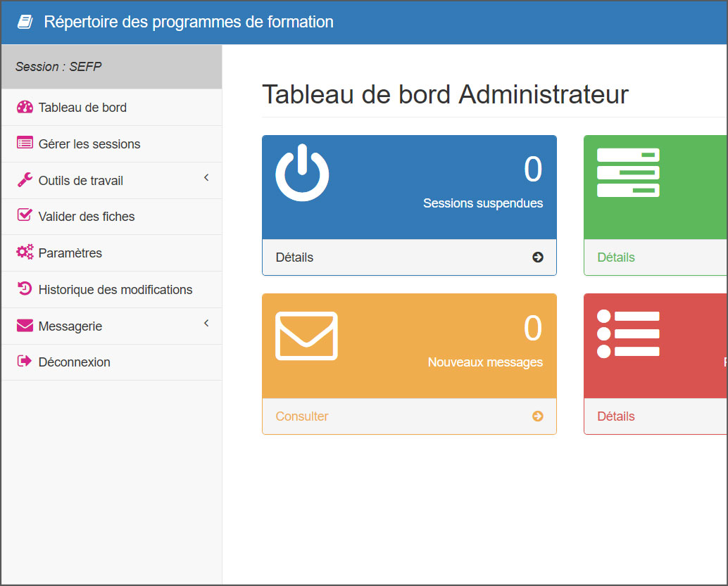Screen dimensions: 728x586
Task: Select Messagerie in the sidebar
Action: (x=111, y=326)
